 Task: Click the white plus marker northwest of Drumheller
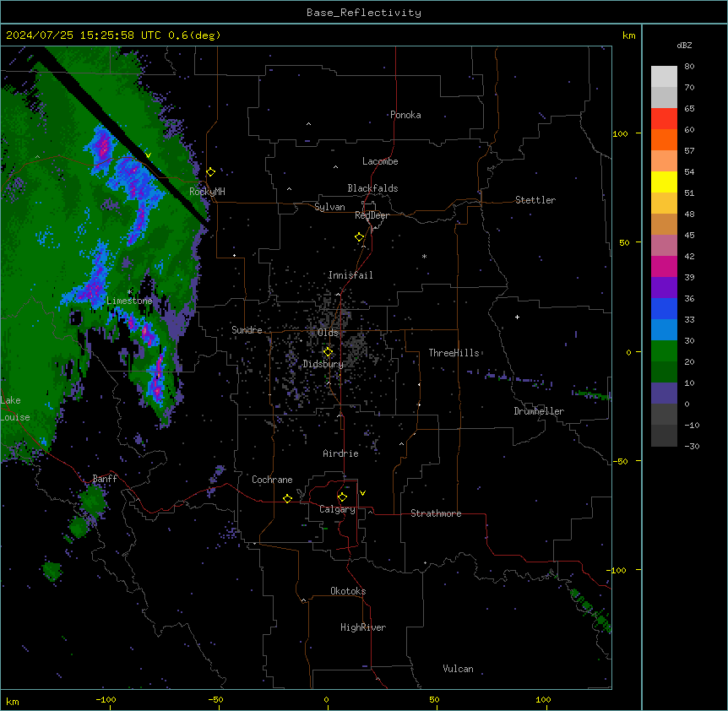tap(517, 317)
